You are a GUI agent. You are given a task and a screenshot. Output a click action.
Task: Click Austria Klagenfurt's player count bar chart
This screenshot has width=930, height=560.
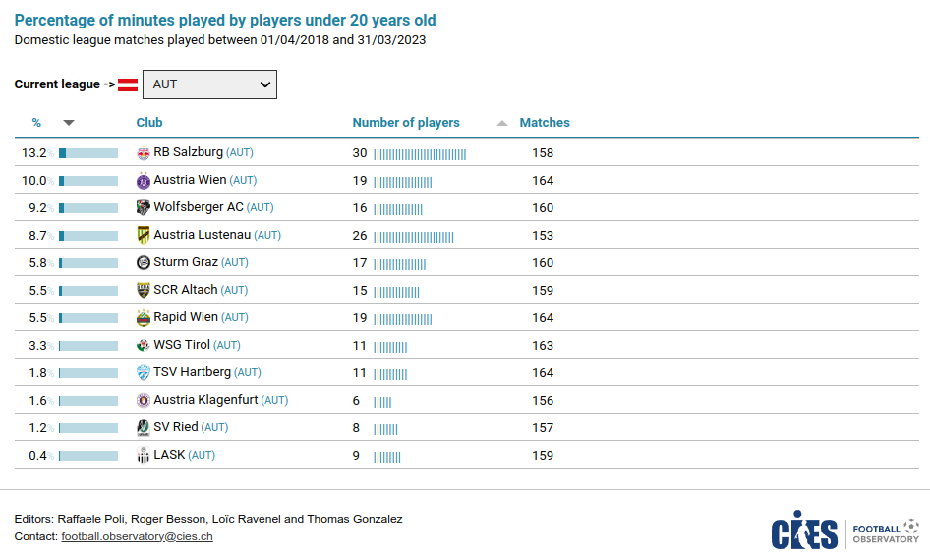[382, 403]
